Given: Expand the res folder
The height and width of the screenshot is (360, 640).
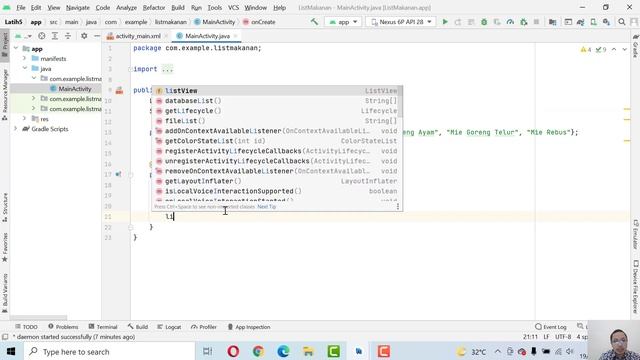Looking at the screenshot, I should tap(24, 119).
